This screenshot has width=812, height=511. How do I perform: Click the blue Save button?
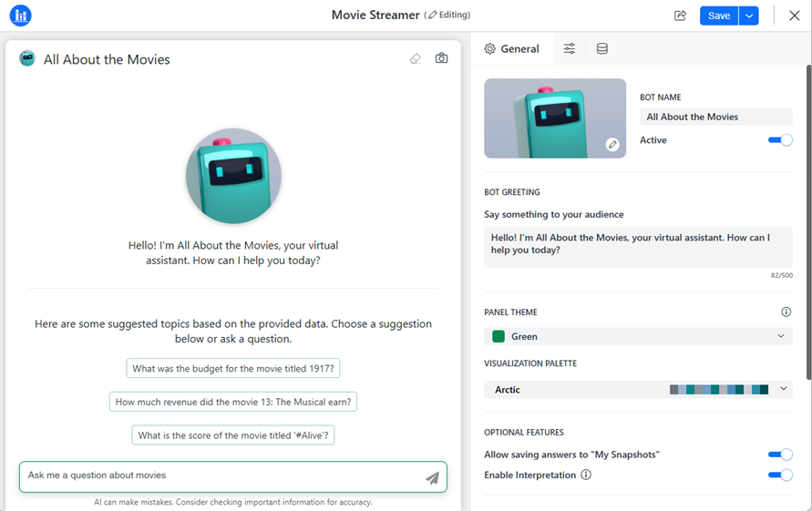718,15
